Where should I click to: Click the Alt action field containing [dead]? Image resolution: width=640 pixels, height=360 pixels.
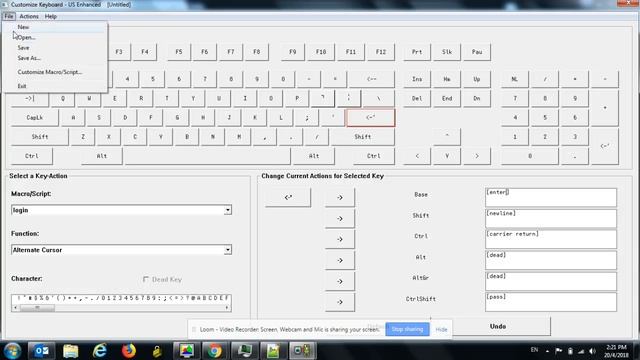pos(551,260)
